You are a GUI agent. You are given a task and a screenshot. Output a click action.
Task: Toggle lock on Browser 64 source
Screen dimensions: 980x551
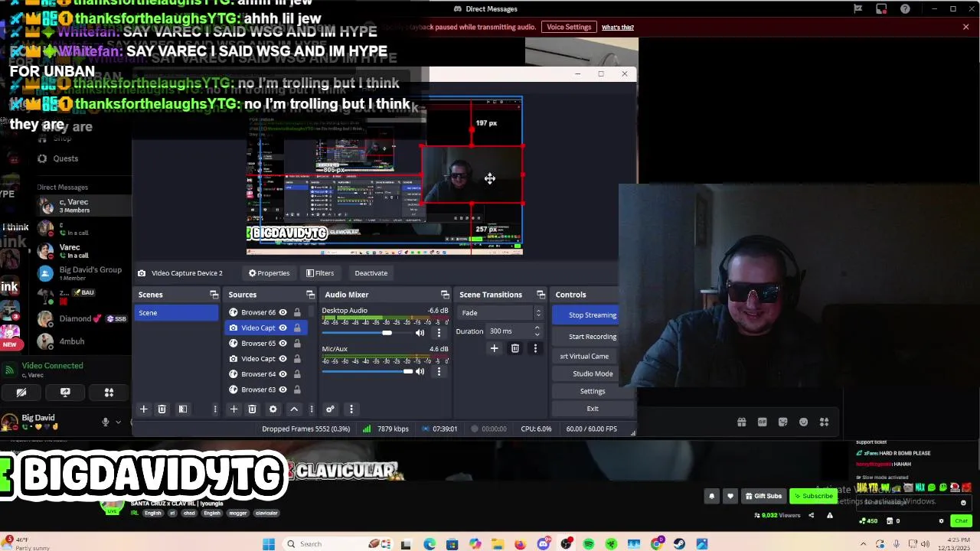click(297, 374)
